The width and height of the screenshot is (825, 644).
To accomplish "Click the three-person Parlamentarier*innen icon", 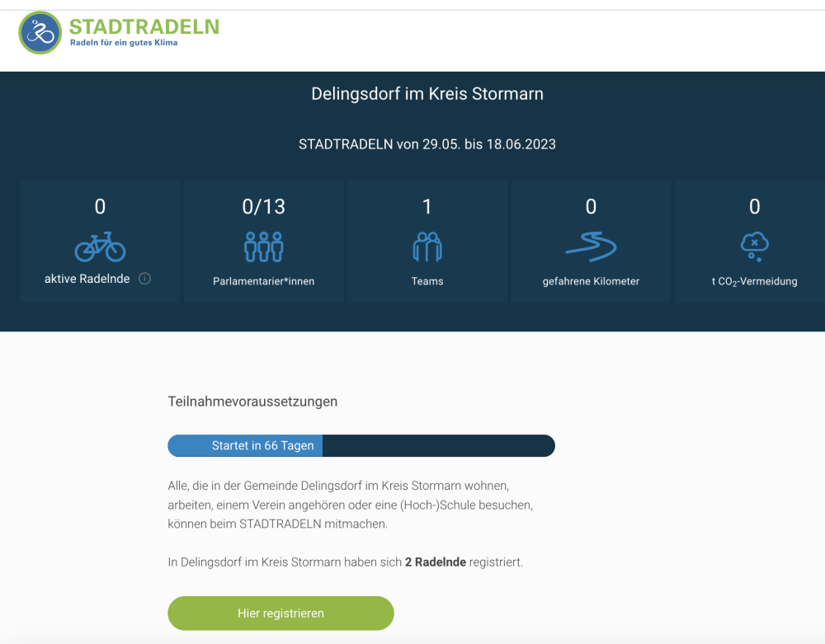I will [263, 246].
